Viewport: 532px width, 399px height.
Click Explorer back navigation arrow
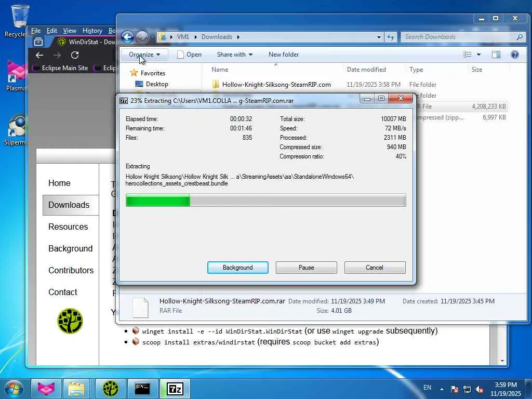[128, 37]
